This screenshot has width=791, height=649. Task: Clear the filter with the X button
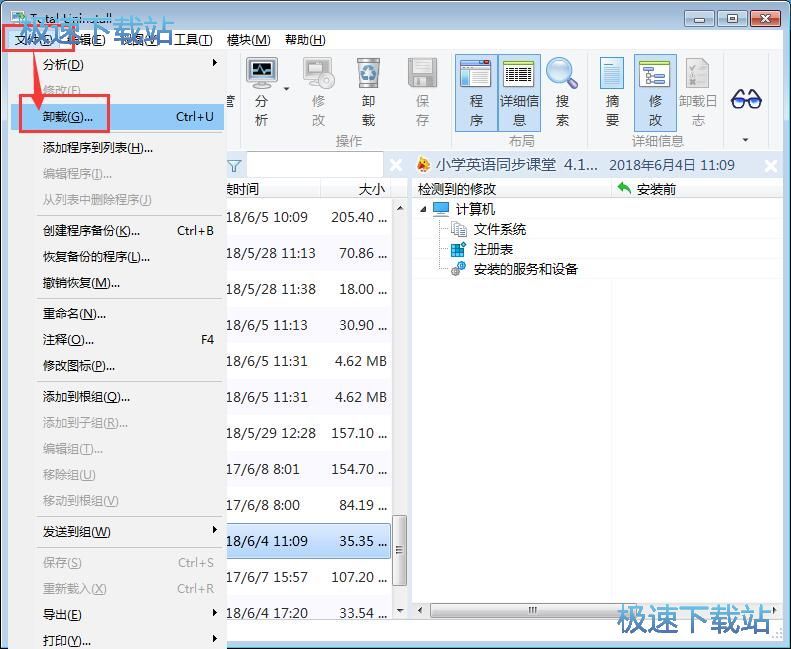(397, 165)
